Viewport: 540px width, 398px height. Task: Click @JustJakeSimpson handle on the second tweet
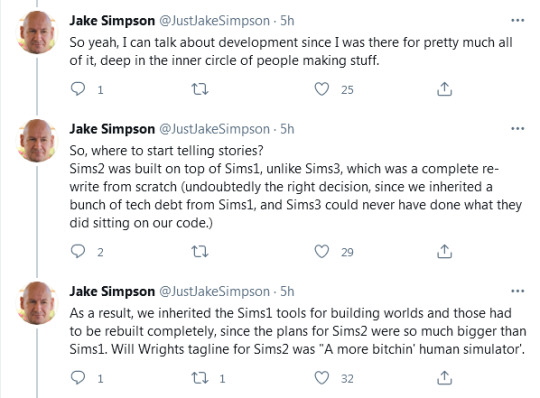coord(214,129)
